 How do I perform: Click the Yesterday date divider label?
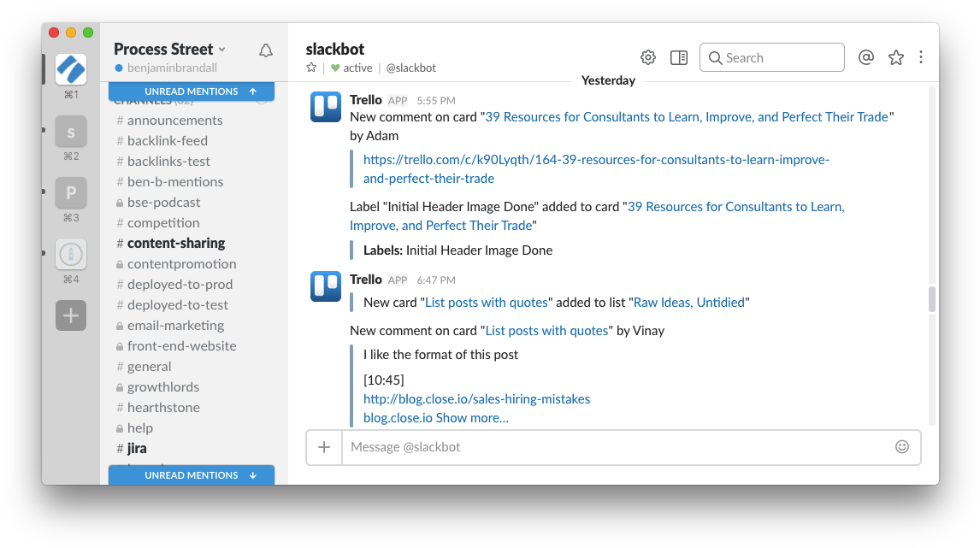608,80
